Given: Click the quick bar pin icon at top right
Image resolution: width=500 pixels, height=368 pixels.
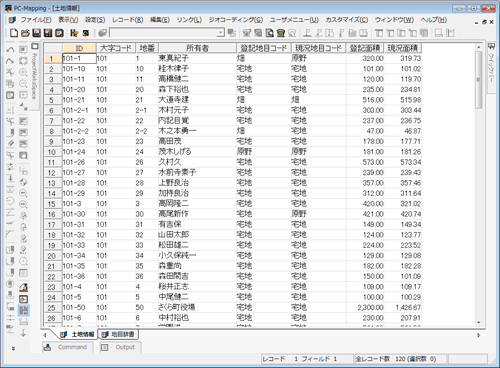Looking at the screenshot, I should tap(491, 47).
